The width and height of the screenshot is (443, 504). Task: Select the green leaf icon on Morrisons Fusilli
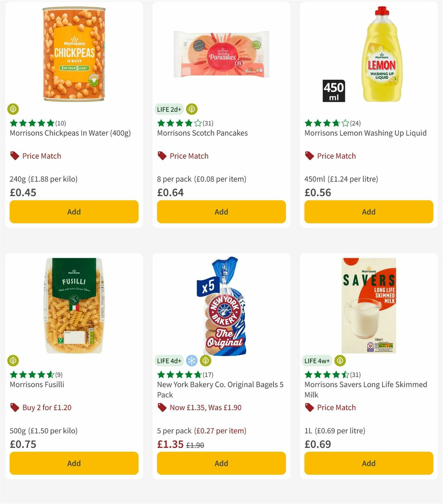coord(13,360)
